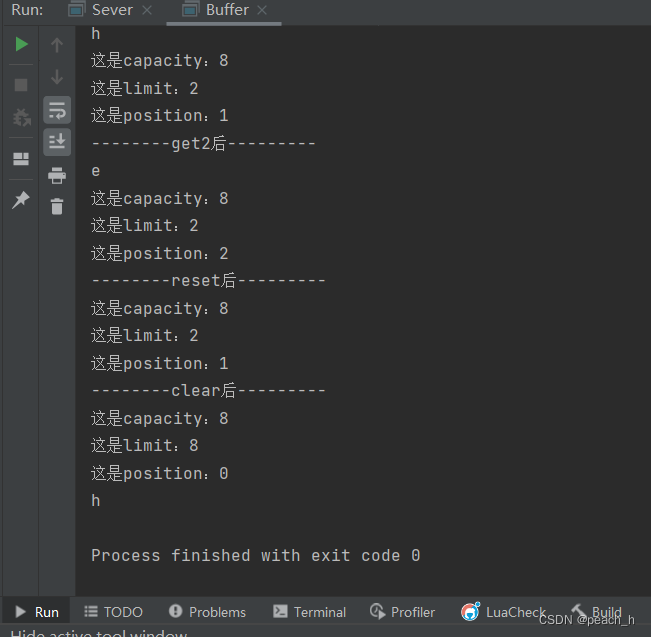Click the '--------clear后---------' separator line
This screenshot has height=637, width=651.
click(208, 390)
